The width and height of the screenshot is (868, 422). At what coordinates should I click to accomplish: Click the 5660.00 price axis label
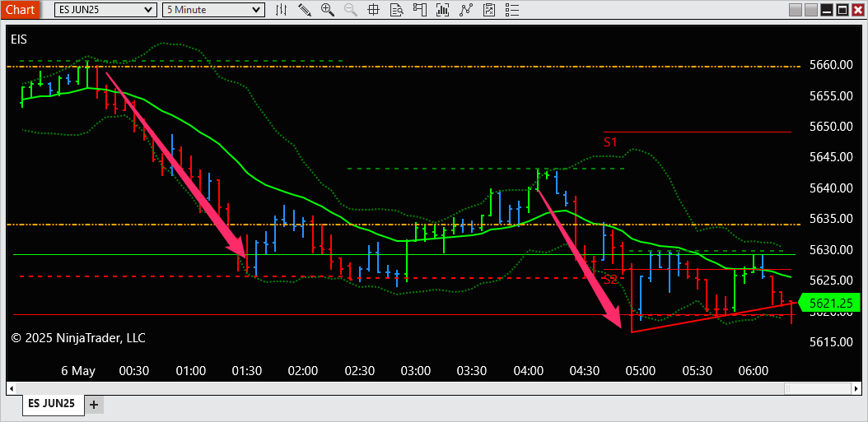click(830, 65)
